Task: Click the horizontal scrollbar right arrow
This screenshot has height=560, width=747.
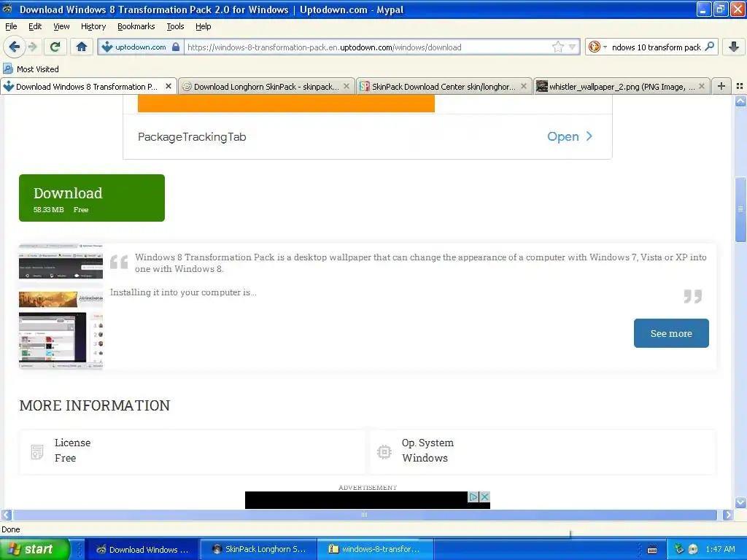Action: (x=728, y=515)
